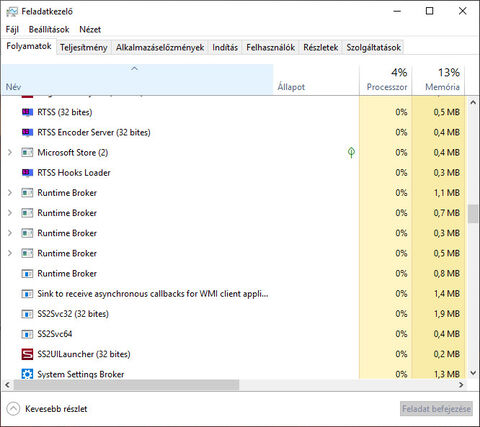
Task: Select the RTSS (32 bites) process icon
Action: coord(27,112)
